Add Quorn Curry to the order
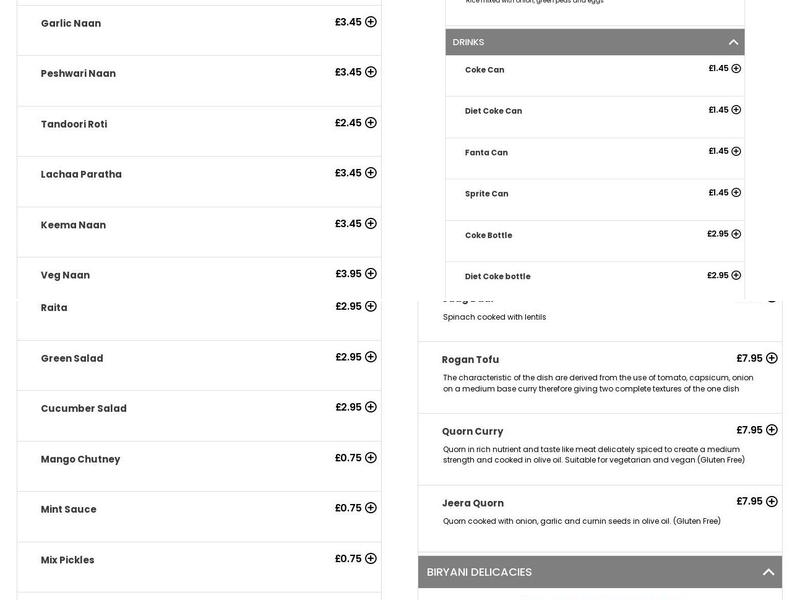The width and height of the screenshot is (800, 600). coord(771,430)
